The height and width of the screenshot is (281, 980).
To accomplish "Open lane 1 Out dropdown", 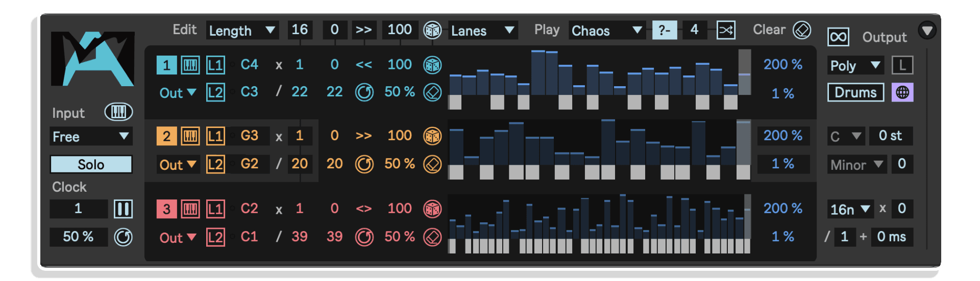I will (178, 93).
